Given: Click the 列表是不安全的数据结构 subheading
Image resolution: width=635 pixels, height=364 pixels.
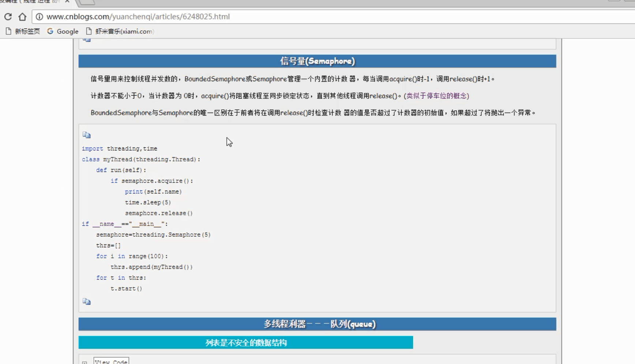Looking at the screenshot, I should tap(246, 343).
